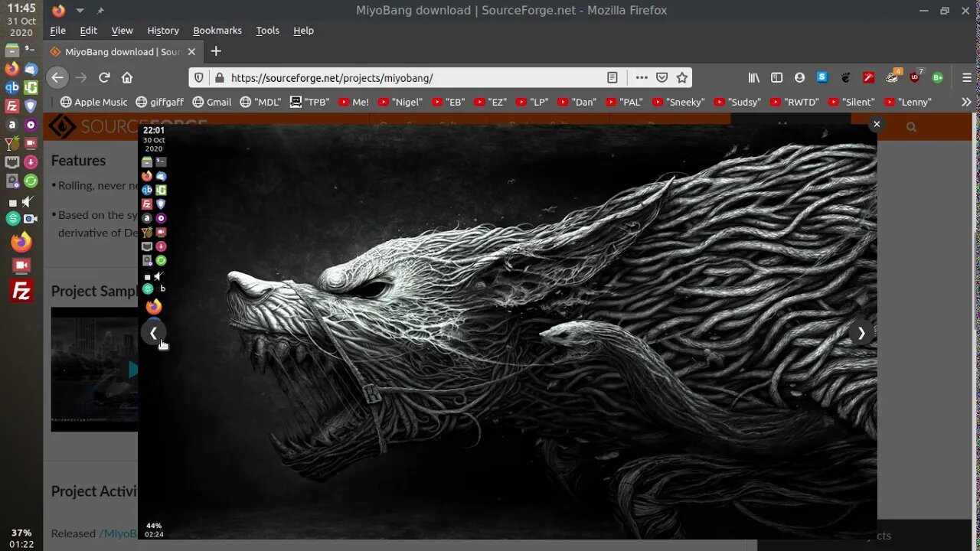
Task: Click the green B+ extension icon
Action: pos(937,77)
